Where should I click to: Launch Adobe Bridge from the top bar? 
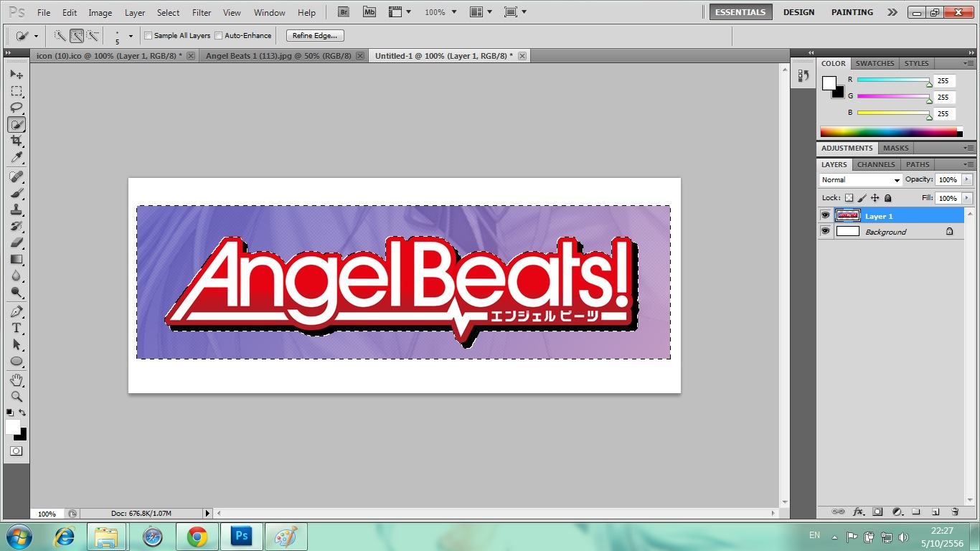pos(344,12)
